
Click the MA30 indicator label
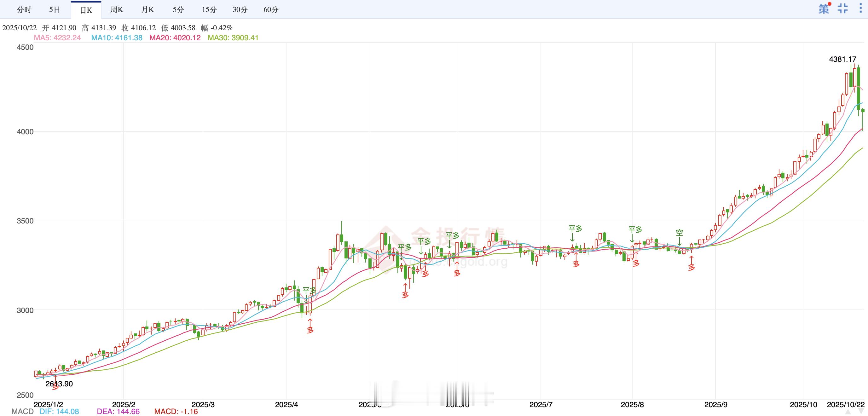233,38
